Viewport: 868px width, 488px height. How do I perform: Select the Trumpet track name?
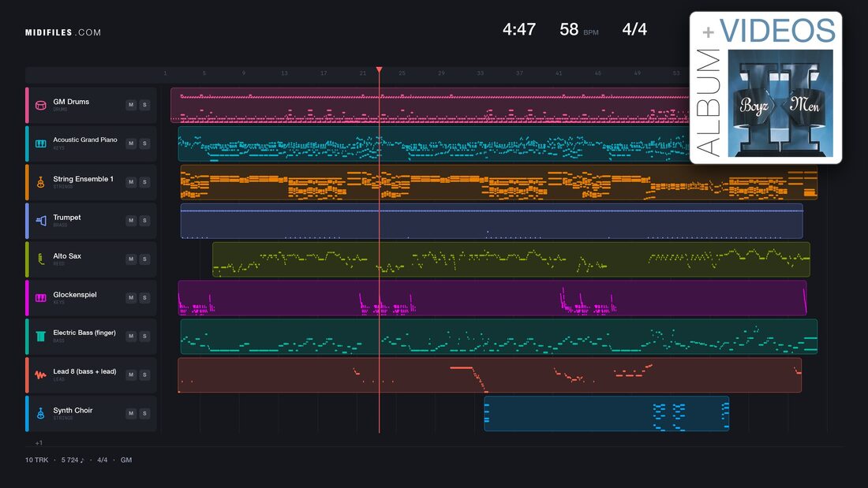[67, 218]
